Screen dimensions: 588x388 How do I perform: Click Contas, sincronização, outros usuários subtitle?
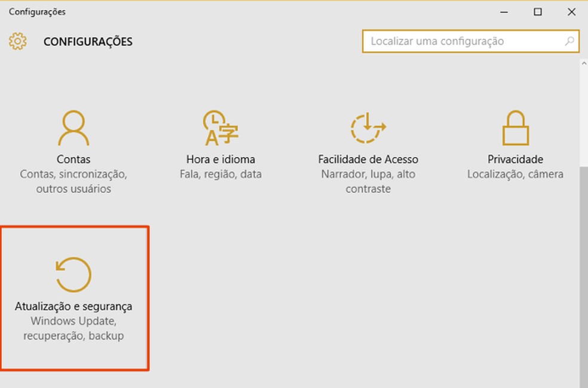click(x=74, y=181)
